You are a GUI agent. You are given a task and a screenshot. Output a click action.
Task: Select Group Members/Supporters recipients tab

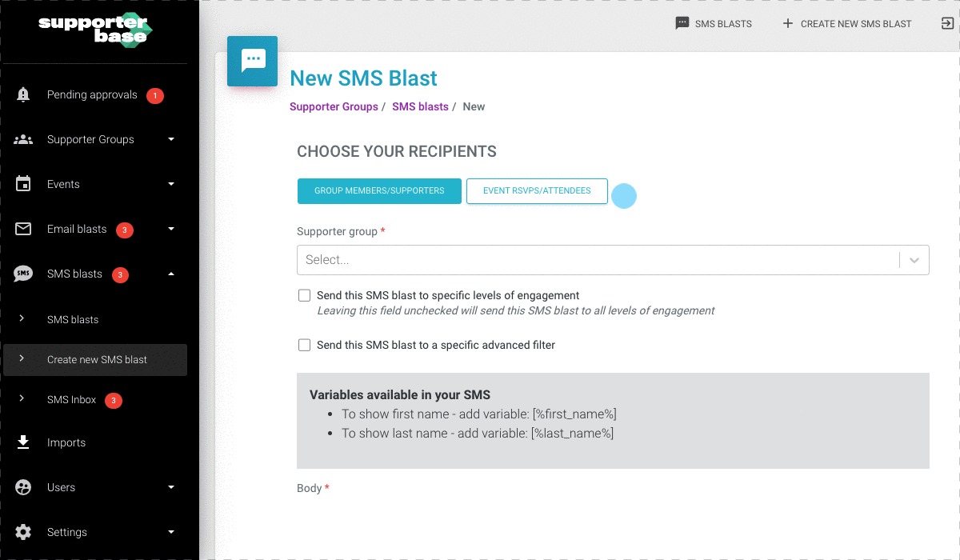point(379,191)
